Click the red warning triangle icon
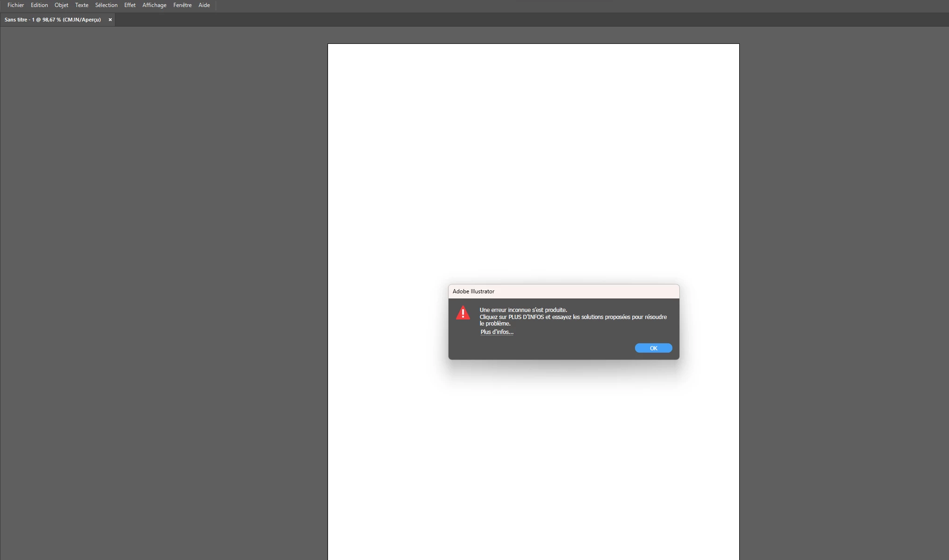 click(x=463, y=313)
